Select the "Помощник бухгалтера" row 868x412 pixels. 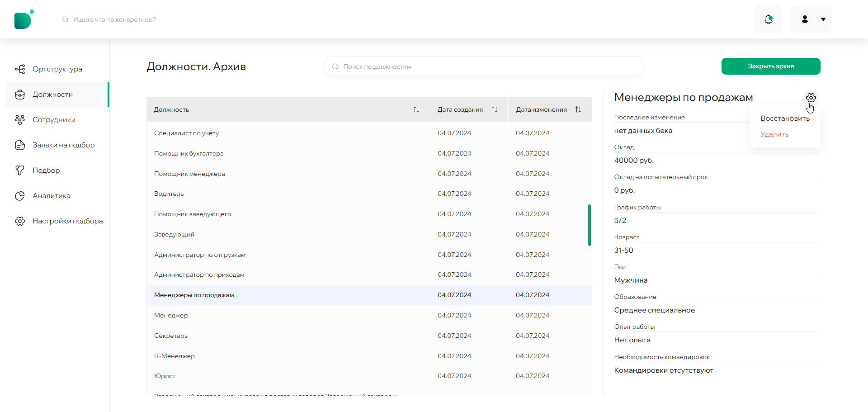(x=369, y=153)
